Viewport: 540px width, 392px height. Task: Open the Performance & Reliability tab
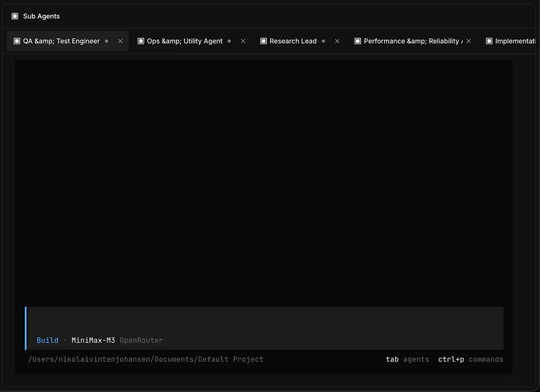point(413,41)
